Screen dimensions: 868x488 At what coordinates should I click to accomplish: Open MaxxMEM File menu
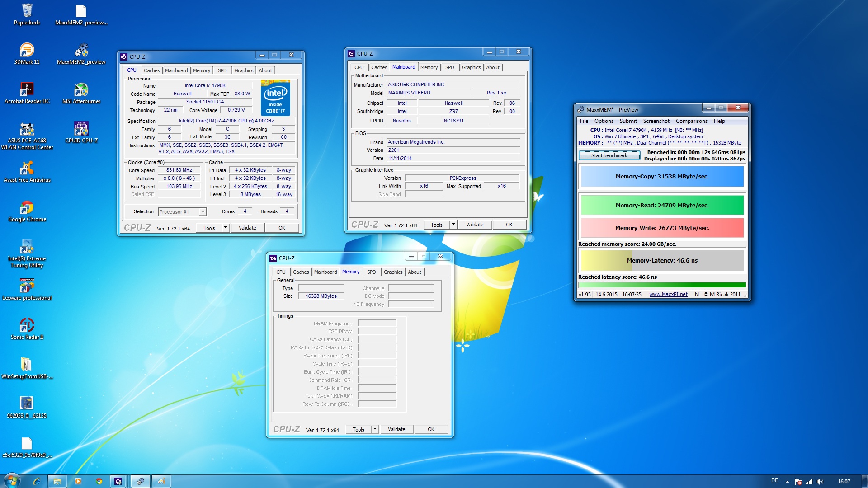[584, 121]
